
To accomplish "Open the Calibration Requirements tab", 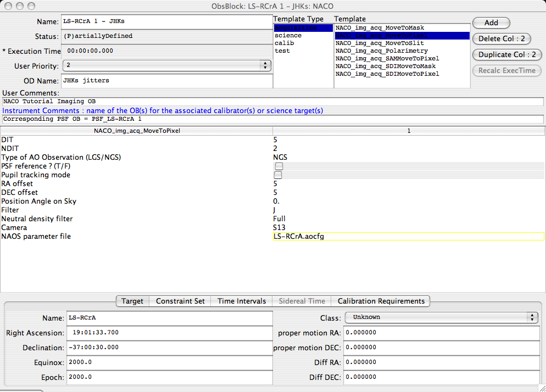I will tap(381, 301).
